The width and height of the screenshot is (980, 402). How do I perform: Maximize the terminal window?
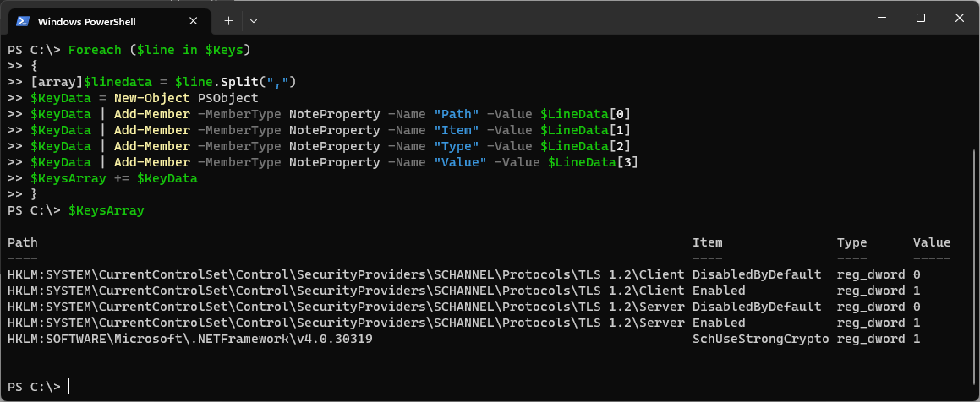(921, 18)
